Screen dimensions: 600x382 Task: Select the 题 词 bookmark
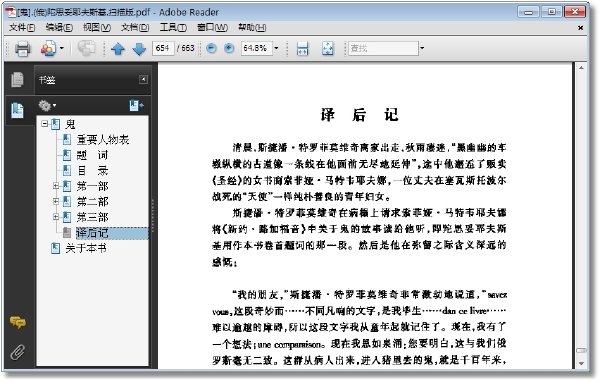tap(92, 155)
